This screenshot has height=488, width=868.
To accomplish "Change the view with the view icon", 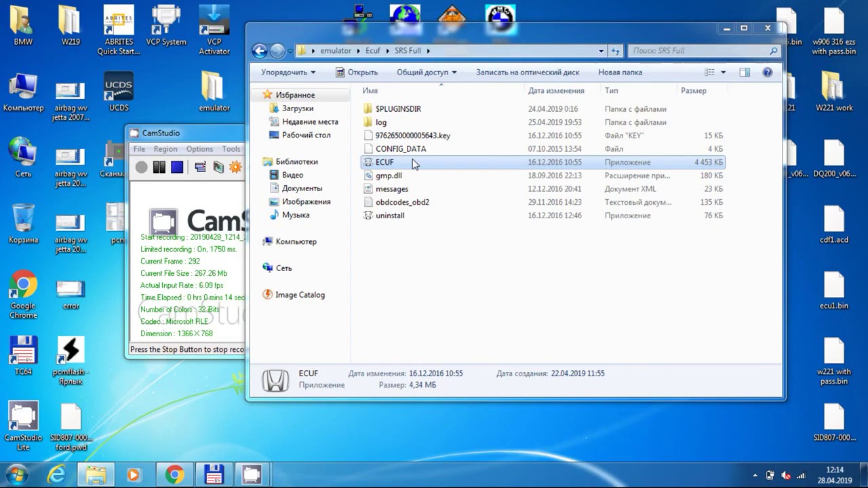I will pyautogui.click(x=709, y=73).
